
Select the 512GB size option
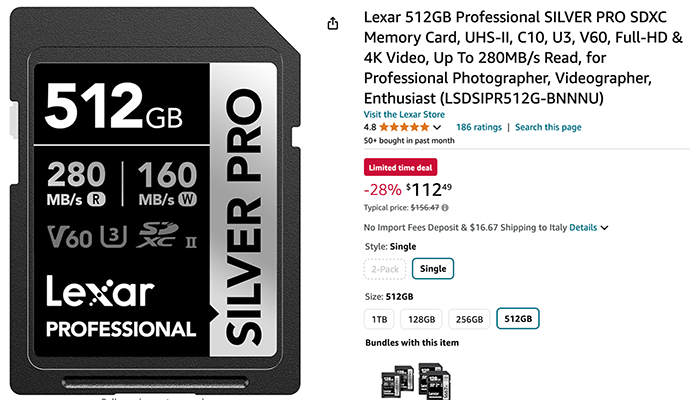coord(518,319)
